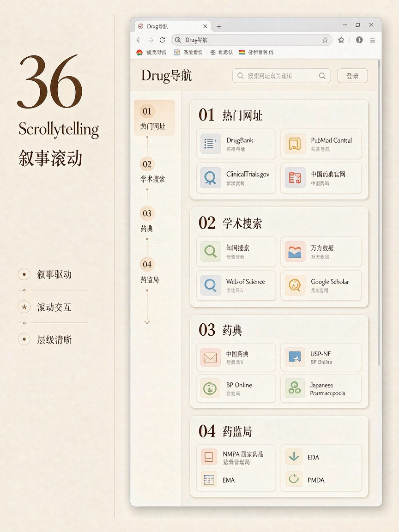
Task: Click the PubMed Central card icon
Action: (x=295, y=144)
